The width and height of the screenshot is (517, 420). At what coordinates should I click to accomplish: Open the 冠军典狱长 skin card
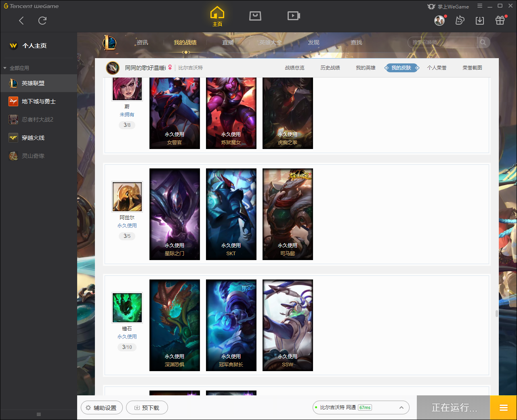(231, 325)
